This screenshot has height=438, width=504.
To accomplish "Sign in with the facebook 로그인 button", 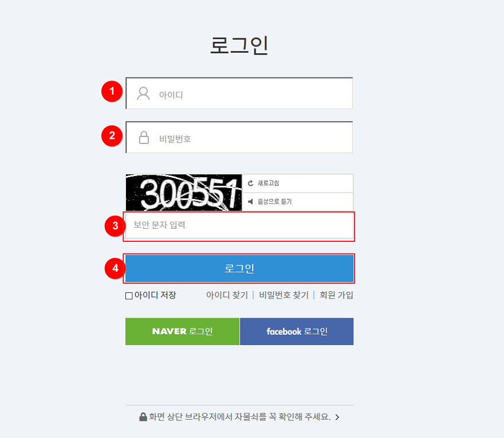I will (297, 331).
